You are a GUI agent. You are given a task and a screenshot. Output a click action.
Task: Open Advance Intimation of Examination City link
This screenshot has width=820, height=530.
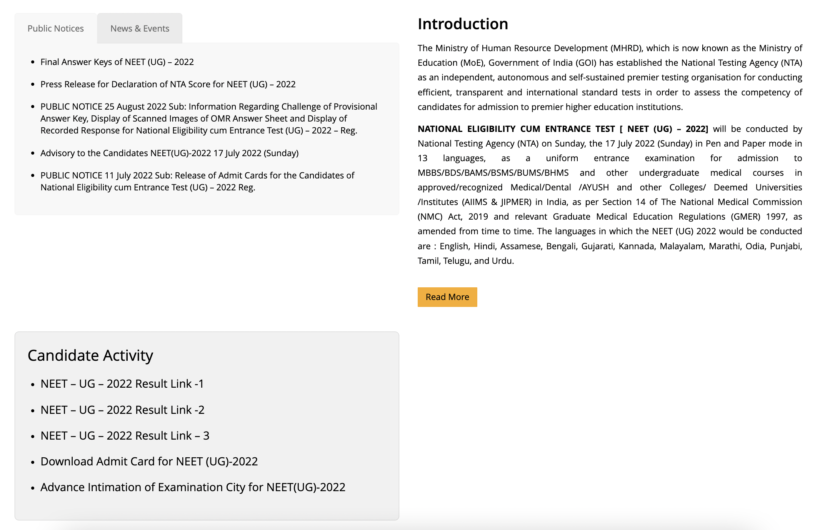(193, 488)
